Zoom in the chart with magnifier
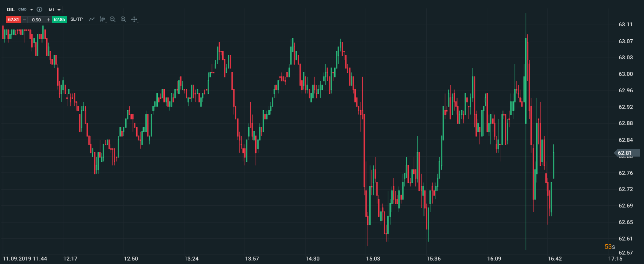This screenshot has width=644, height=264. [123, 19]
